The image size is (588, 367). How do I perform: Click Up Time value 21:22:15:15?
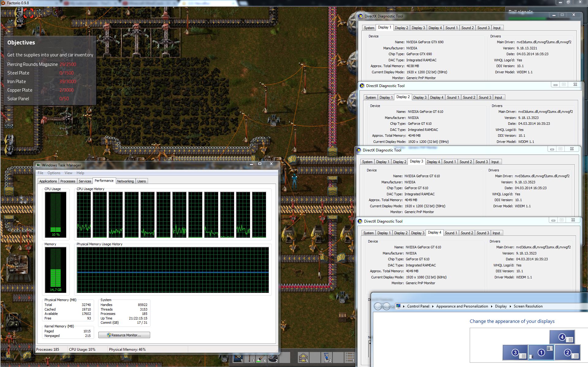click(x=138, y=318)
